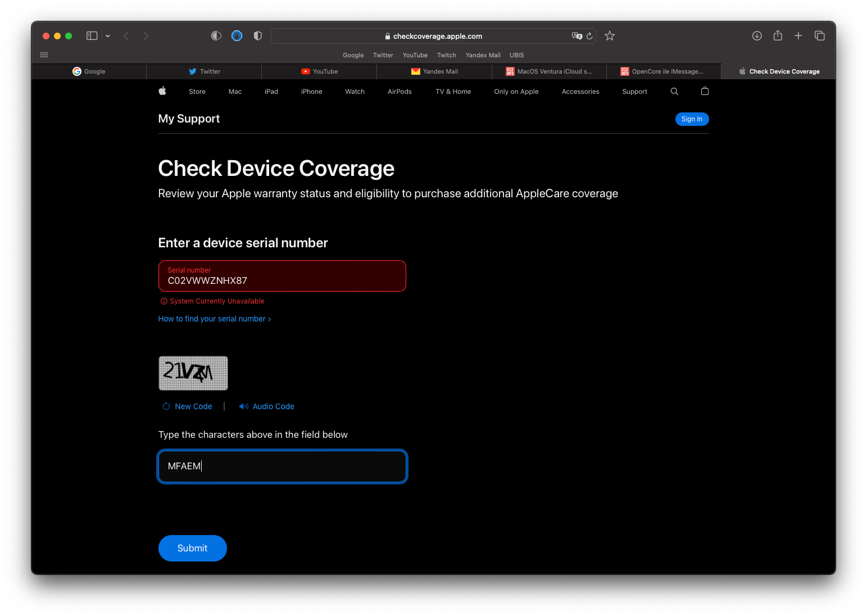
Task: Open the shopping bag icon
Action: (705, 92)
